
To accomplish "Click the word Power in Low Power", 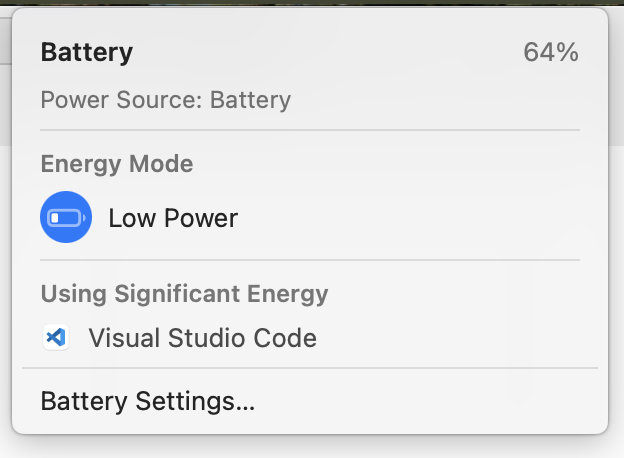I will (x=201, y=218).
